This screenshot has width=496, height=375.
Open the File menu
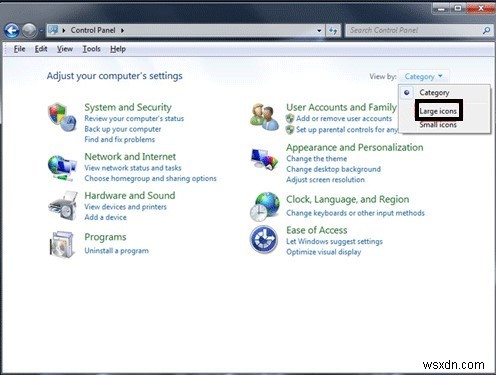(x=19, y=49)
